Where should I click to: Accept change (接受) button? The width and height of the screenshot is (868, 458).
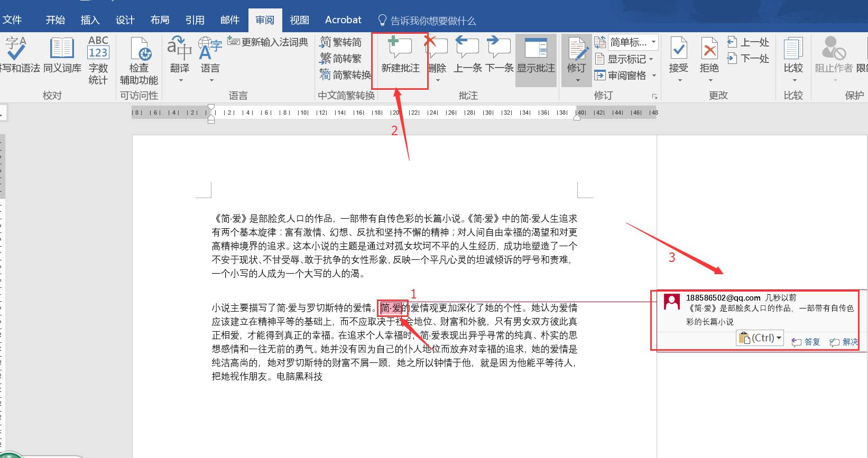point(679,55)
